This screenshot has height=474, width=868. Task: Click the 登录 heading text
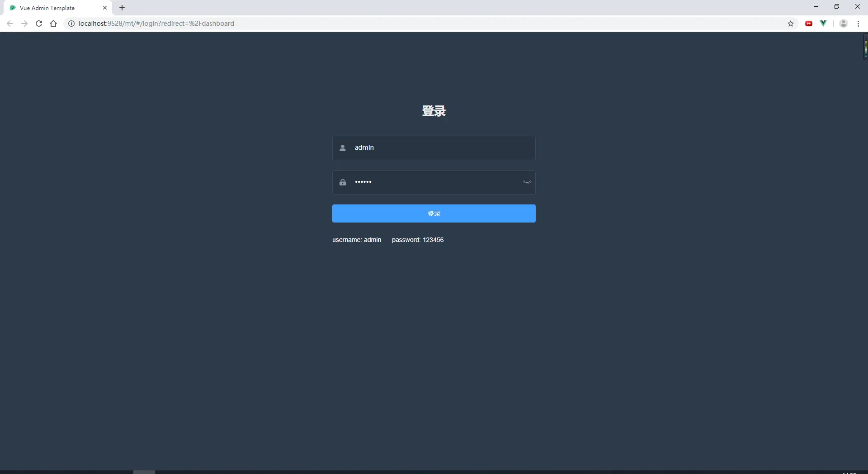(434, 111)
